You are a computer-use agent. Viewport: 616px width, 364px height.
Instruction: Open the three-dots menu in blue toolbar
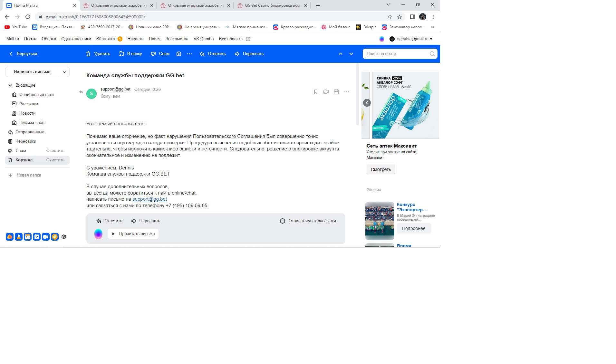[189, 54]
